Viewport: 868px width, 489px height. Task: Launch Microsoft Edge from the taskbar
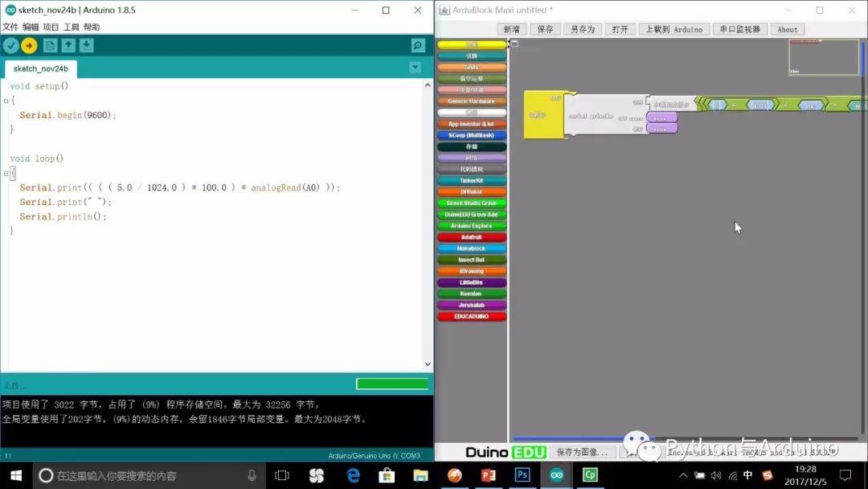point(353,475)
